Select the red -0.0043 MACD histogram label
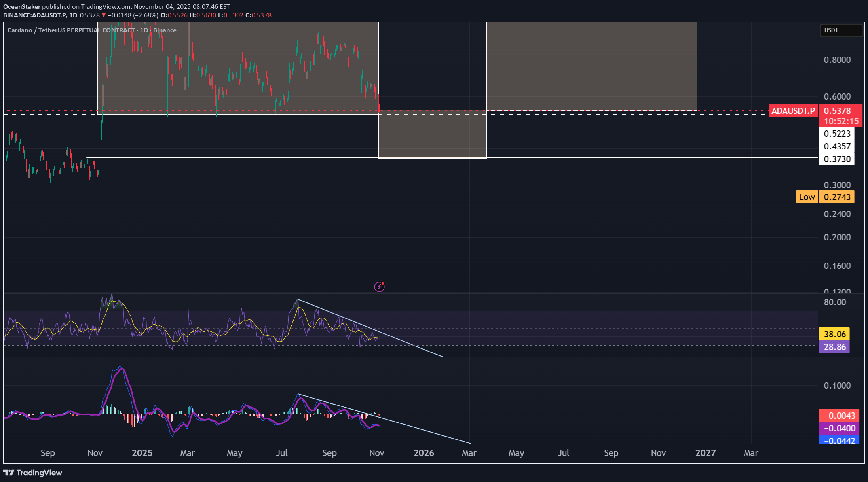 point(839,416)
